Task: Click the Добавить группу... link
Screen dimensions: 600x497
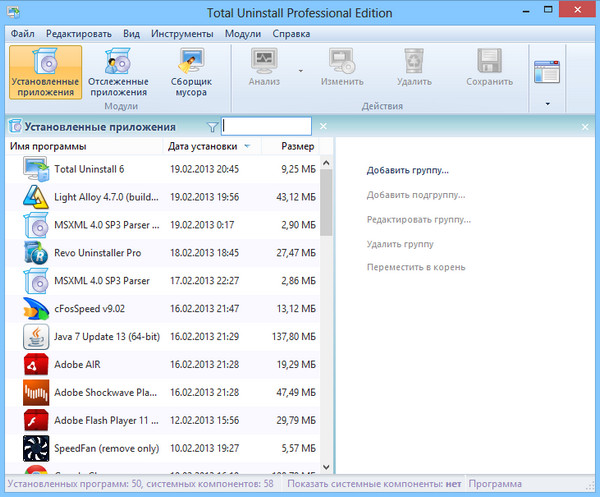Action: (408, 170)
